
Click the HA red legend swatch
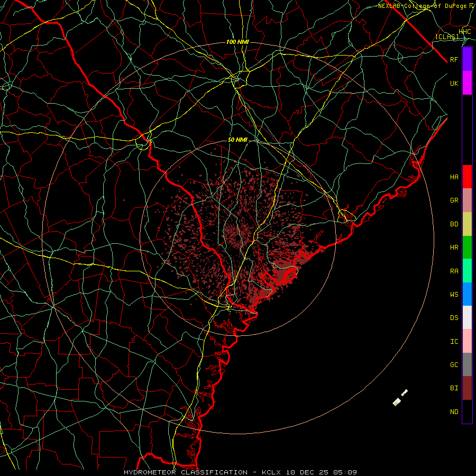click(467, 177)
